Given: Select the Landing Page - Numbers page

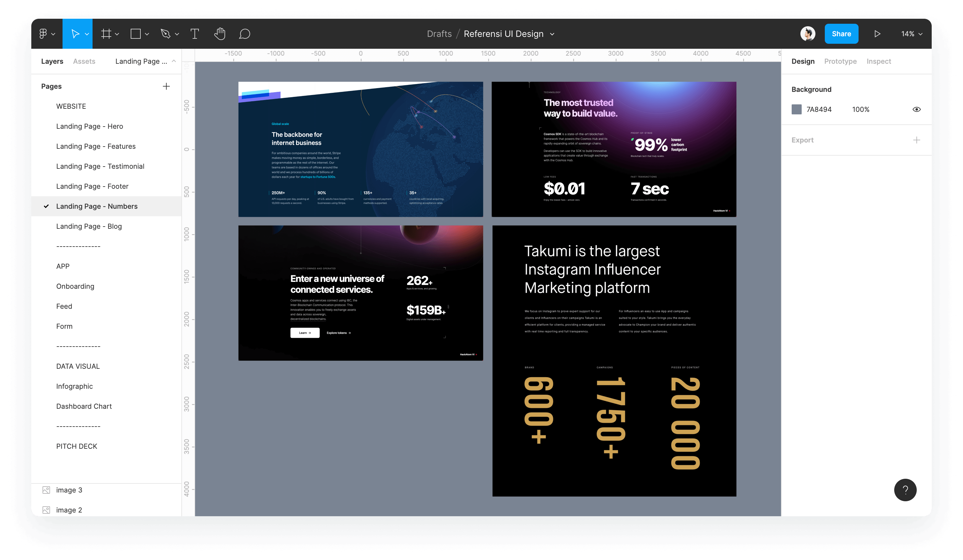Looking at the screenshot, I should [x=106, y=206].
